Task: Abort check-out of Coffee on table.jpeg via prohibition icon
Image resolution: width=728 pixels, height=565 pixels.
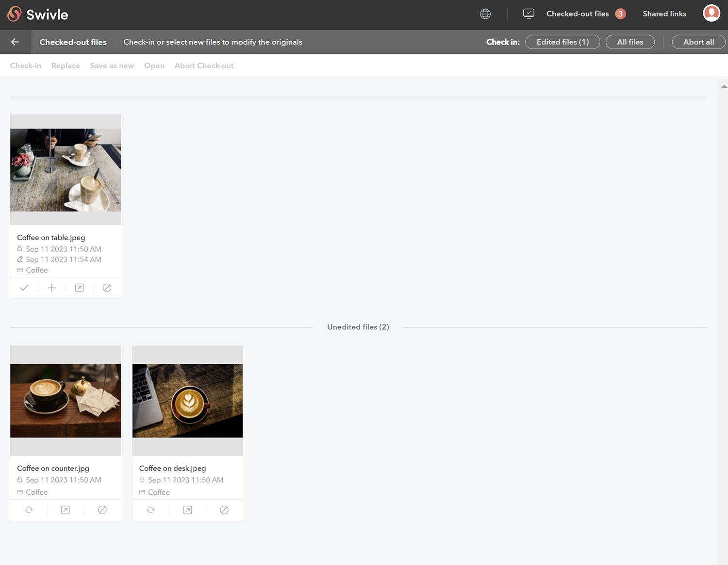Action: 107,288
